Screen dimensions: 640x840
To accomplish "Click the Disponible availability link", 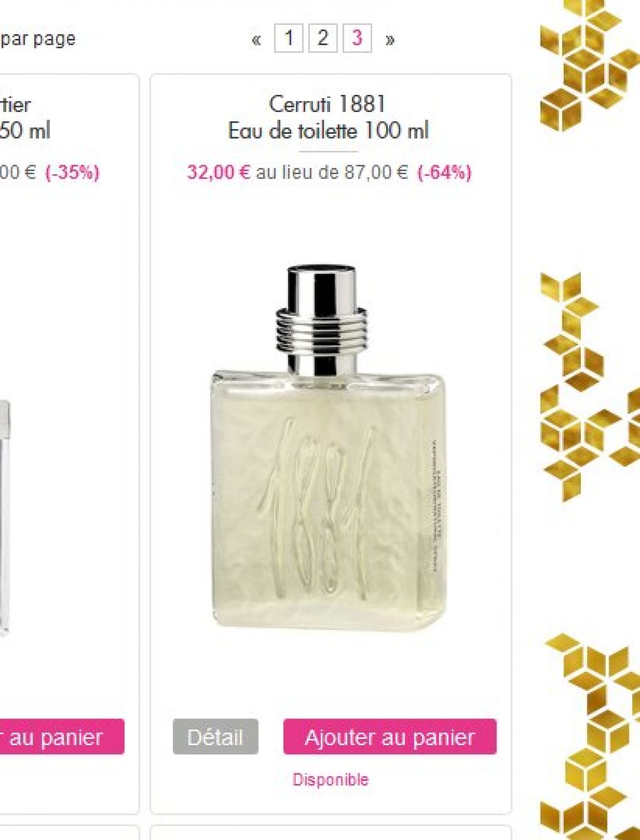I will tap(331, 780).
